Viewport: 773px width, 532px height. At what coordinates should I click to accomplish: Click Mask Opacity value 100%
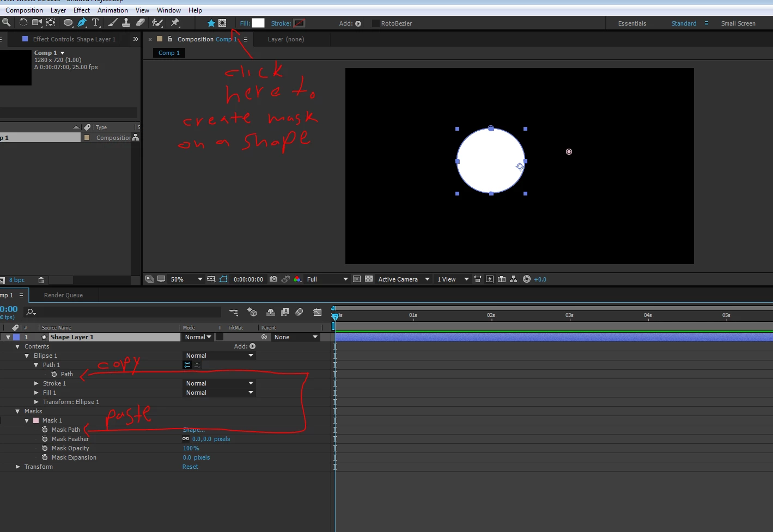[191, 448]
